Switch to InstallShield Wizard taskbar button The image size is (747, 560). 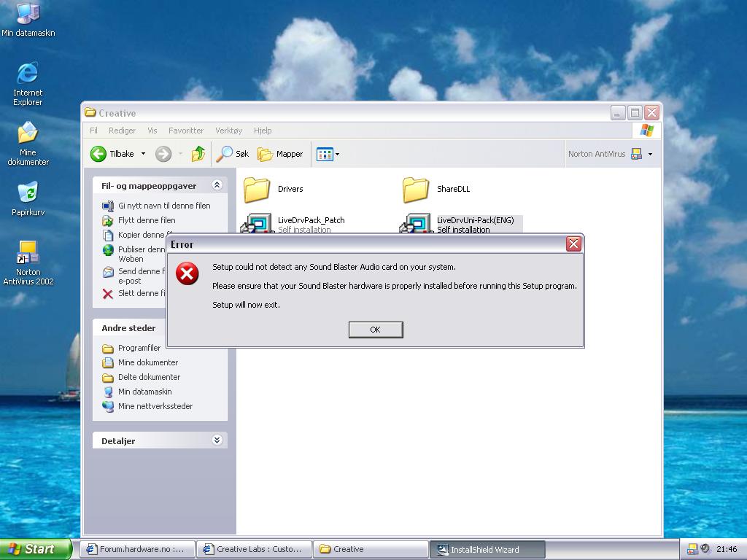(x=487, y=549)
